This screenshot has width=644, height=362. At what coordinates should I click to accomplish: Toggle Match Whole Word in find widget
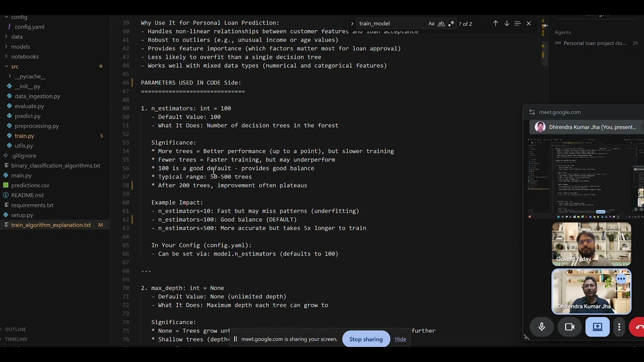tap(441, 24)
